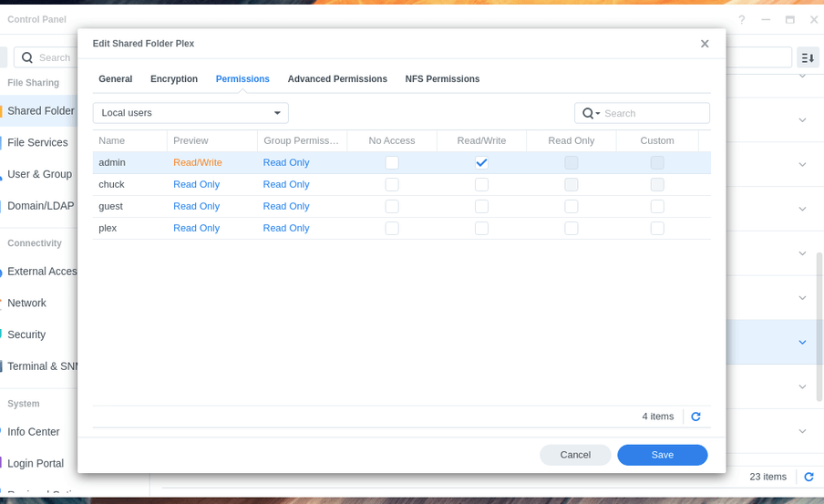Image resolution: width=824 pixels, height=504 pixels.
Task: Enable Read/Write for plex
Action: tap(481, 228)
